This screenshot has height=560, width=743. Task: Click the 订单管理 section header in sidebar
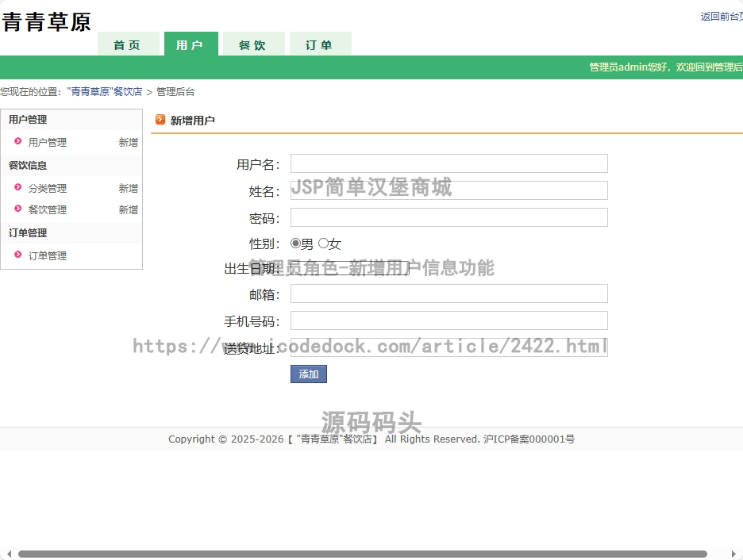tap(28, 233)
